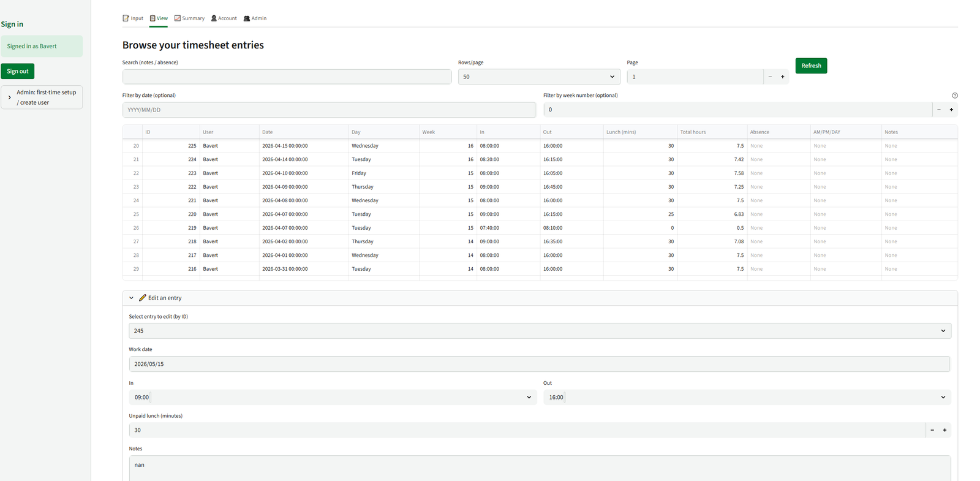This screenshot has width=980, height=481.
Task: Increase unpaid lunch minutes with plus
Action: 944,430
